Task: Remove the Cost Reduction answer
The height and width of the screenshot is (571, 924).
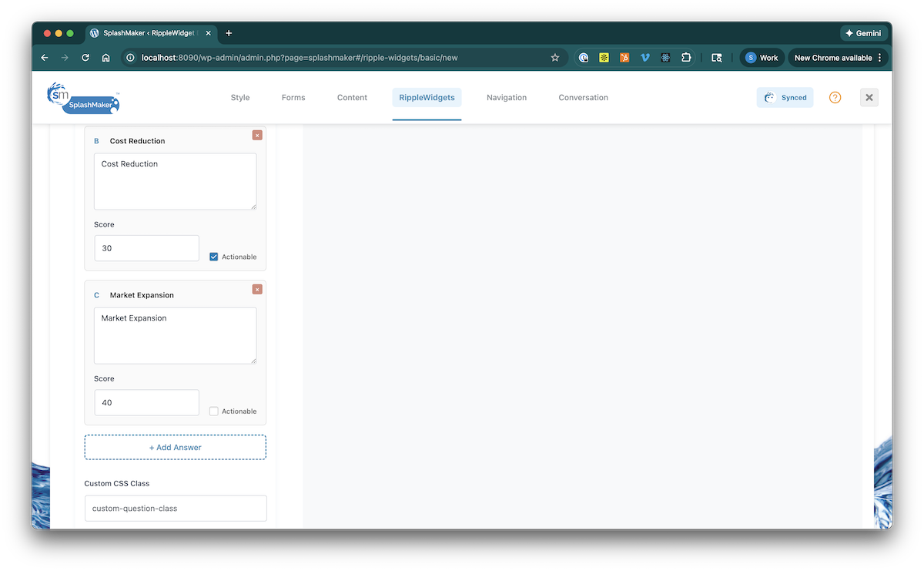Action: point(257,135)
